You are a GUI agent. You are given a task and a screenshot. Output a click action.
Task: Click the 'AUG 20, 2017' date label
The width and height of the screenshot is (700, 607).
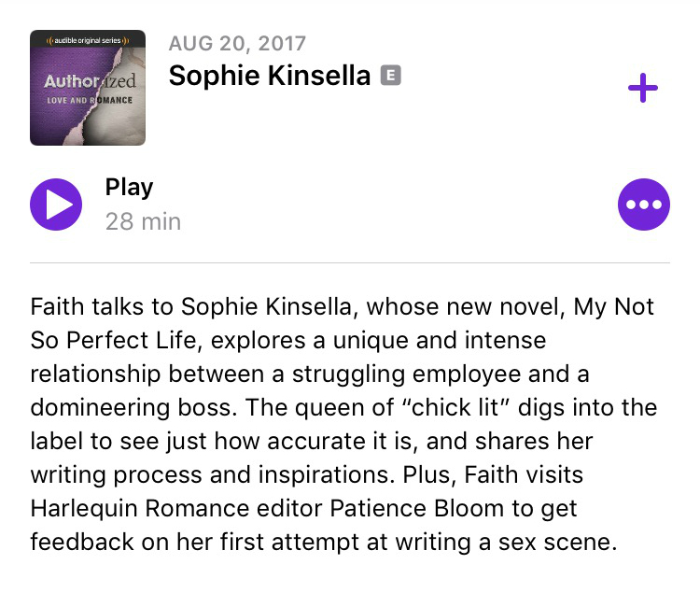237,43
